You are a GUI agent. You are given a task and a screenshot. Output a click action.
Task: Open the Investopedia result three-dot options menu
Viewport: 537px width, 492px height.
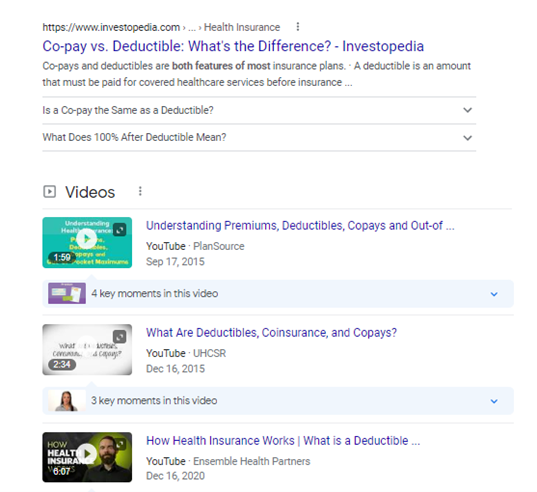(x=298, y=27)
